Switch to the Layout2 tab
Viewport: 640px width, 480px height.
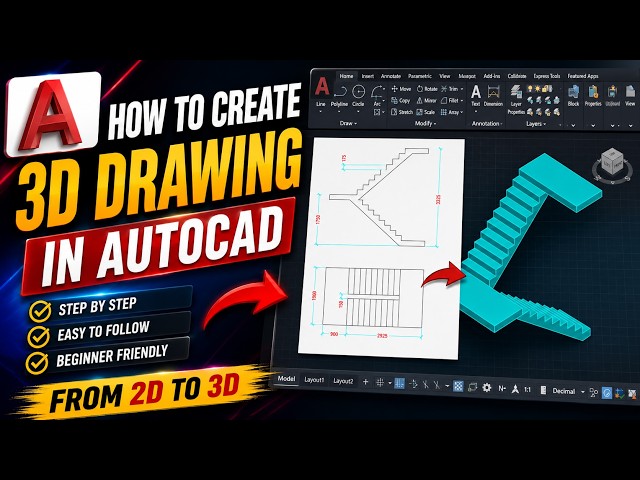(x=343, y=381)
